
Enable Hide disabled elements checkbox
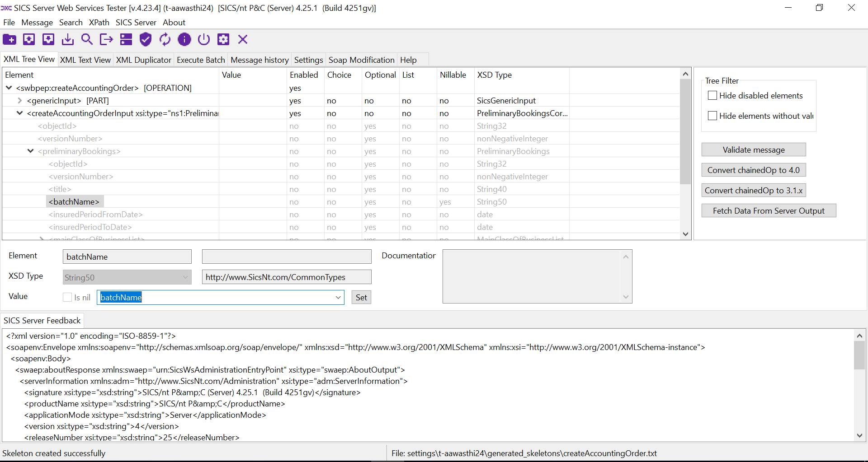712,96
